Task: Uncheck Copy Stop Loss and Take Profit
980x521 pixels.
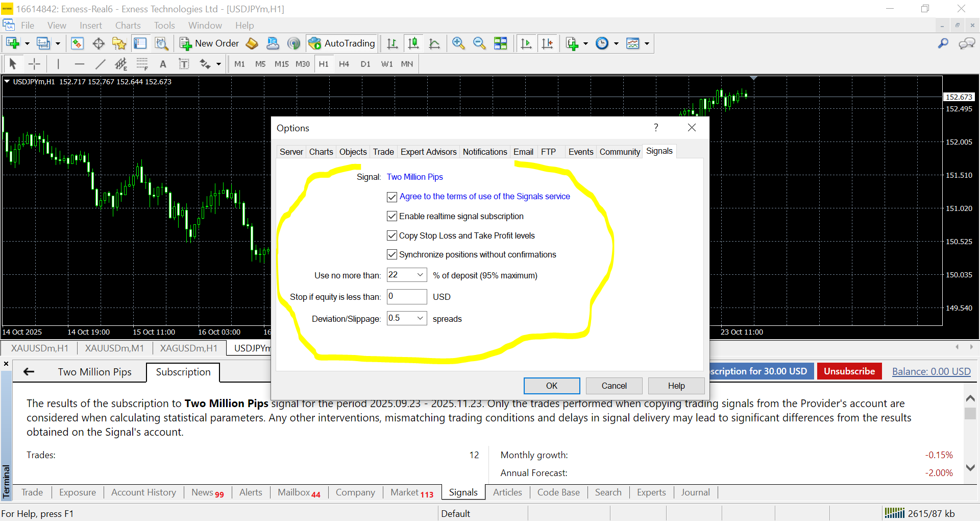Action: [x=392, y=235]
